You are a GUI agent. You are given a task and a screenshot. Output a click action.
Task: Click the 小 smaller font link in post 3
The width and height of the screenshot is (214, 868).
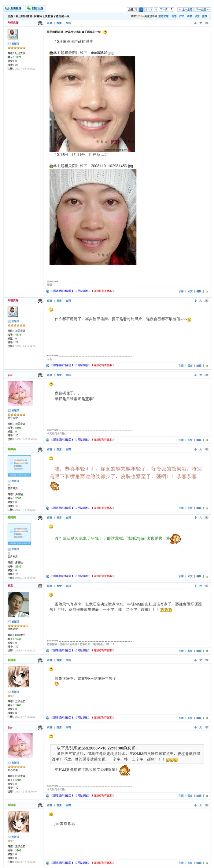coord(195,375)
